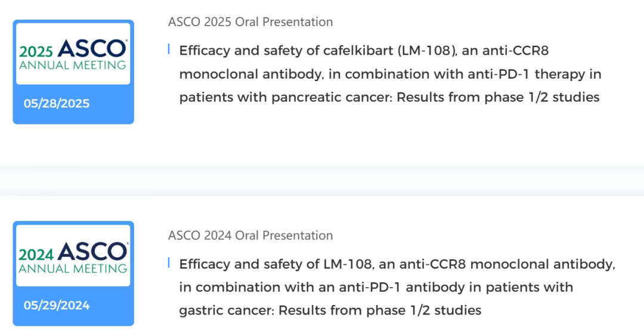Click the 2025 ASCO Annual Meeting logo
This screenshot has width=644, height=330.
point(73,54)
